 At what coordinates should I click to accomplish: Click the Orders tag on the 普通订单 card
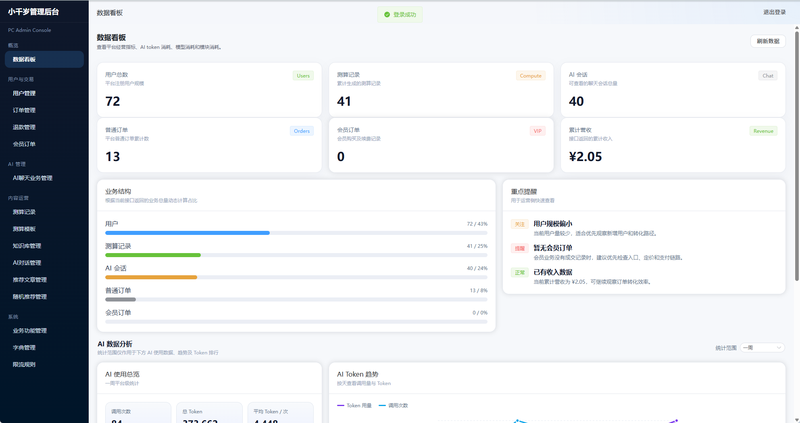tap(302, 131)
